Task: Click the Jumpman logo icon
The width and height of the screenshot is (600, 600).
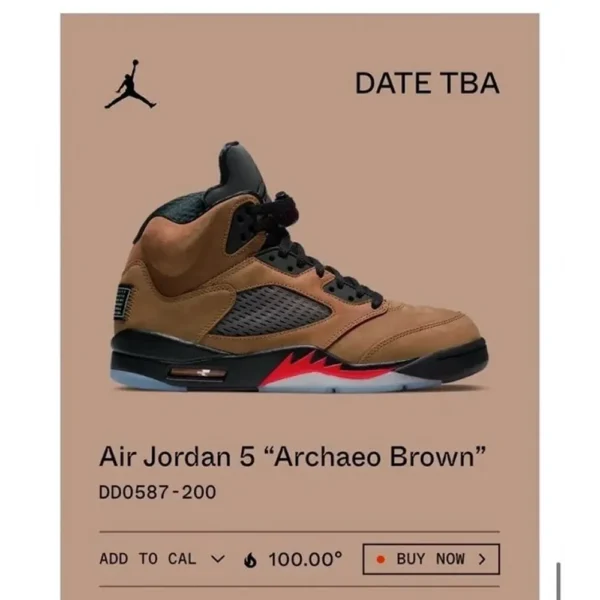Action: pyautogui.click(x=130, y=84)
